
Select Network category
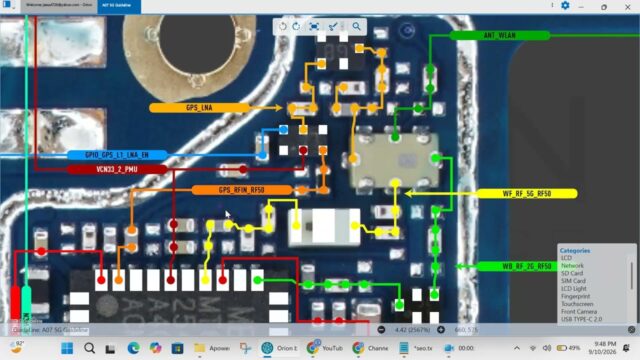click(x=572, y=266)
